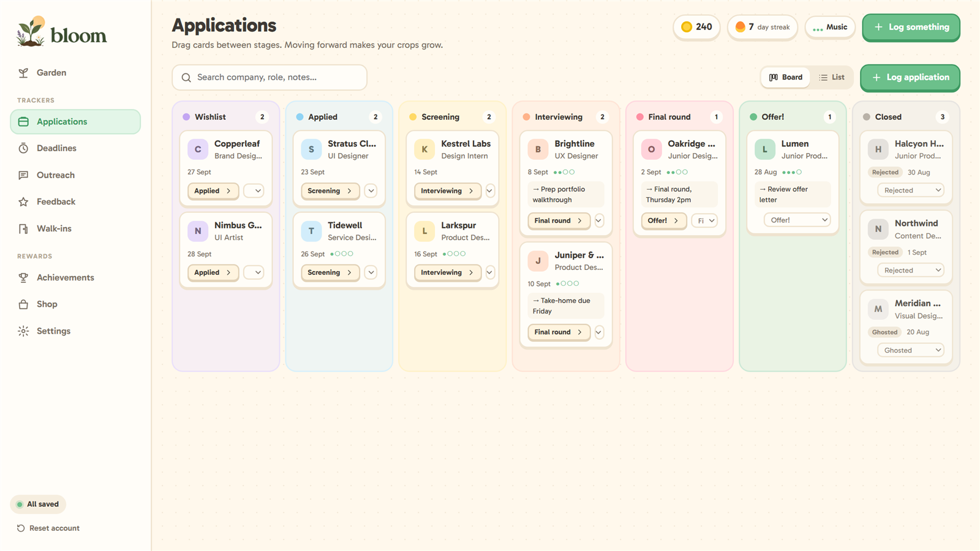The image size is (980, 551).
Task: Open stage dropdown on Juniper card
Action: pyautogui.click(x=599, y=332)
